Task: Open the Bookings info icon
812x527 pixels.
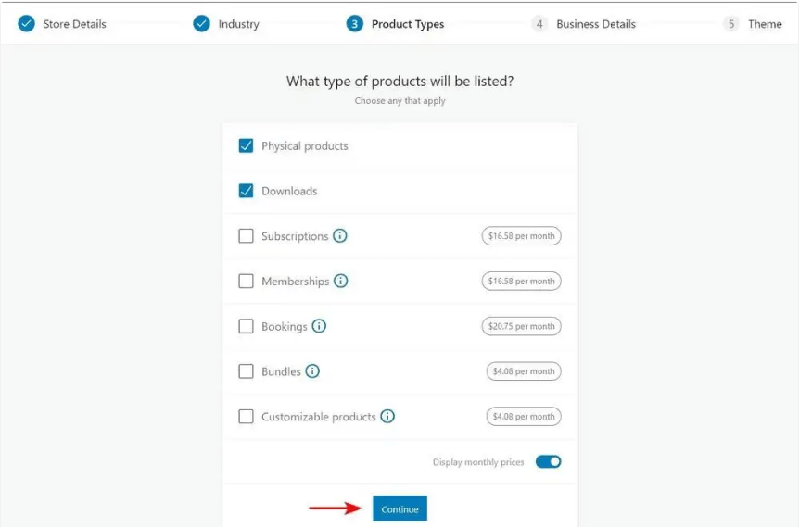Action: 319,326
